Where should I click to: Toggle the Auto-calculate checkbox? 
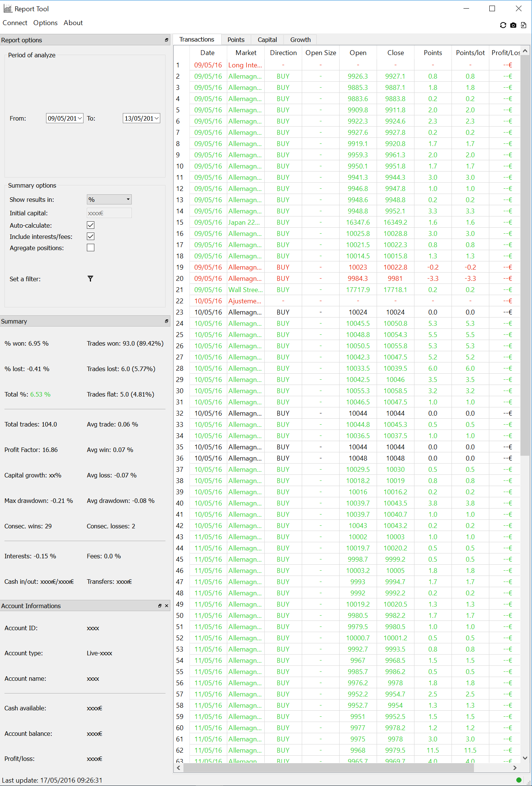(x=91, y=225)
